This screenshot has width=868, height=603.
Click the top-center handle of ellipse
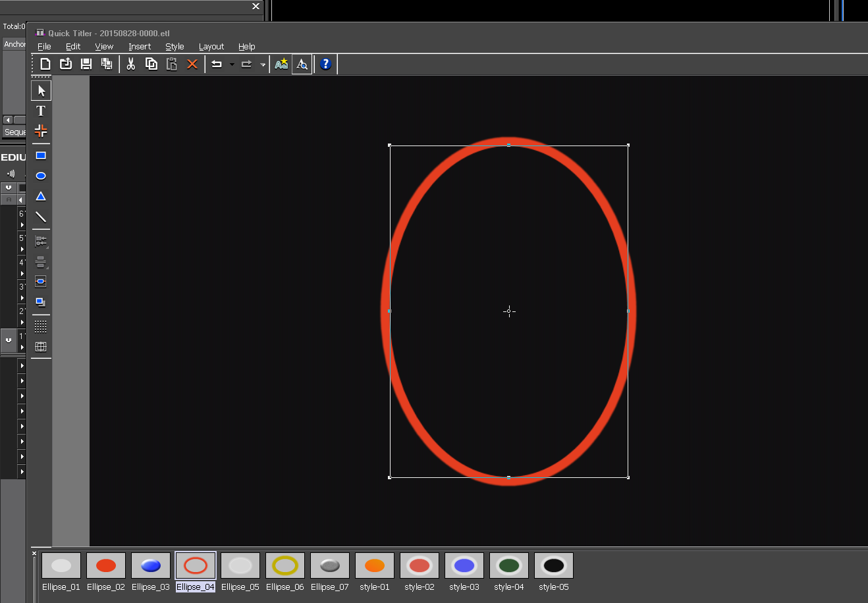pos(508,145)
